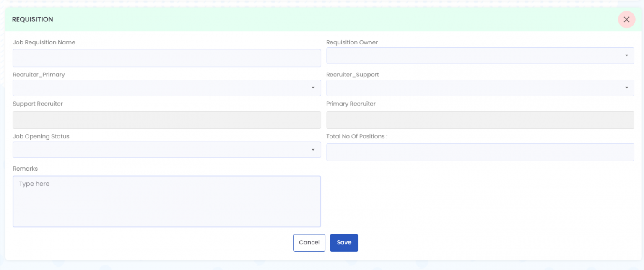Click the disabled Support Recruiter field

point(166,120)
